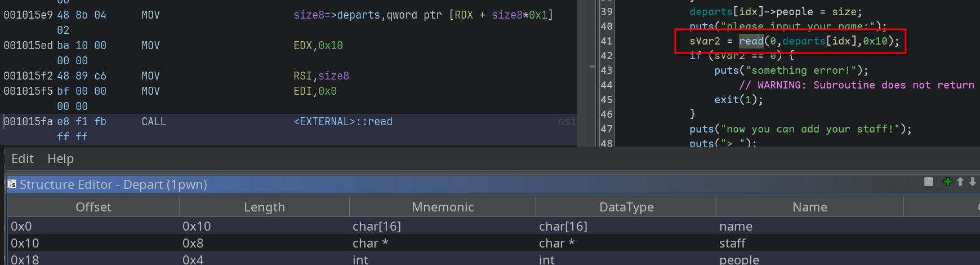Click line number 43 in decompiler gutter
The width and height of the screenshot is (980, 265).
pos(607,70)
